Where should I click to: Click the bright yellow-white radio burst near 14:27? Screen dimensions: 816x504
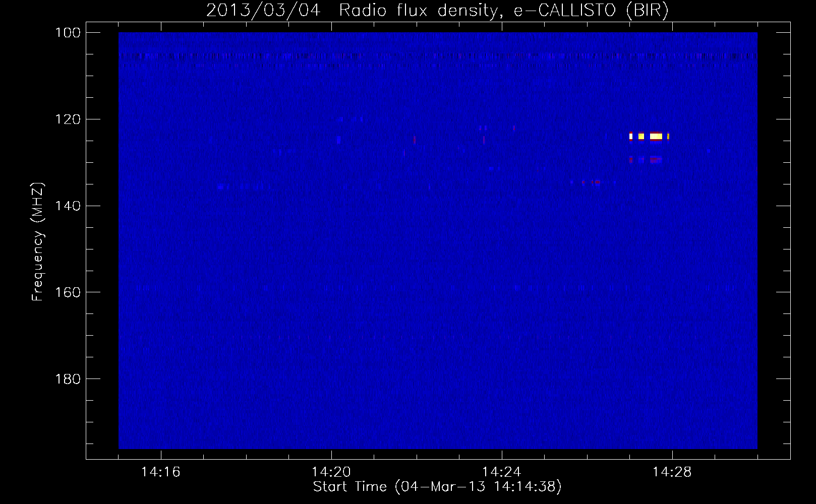(x=649, y=136)
